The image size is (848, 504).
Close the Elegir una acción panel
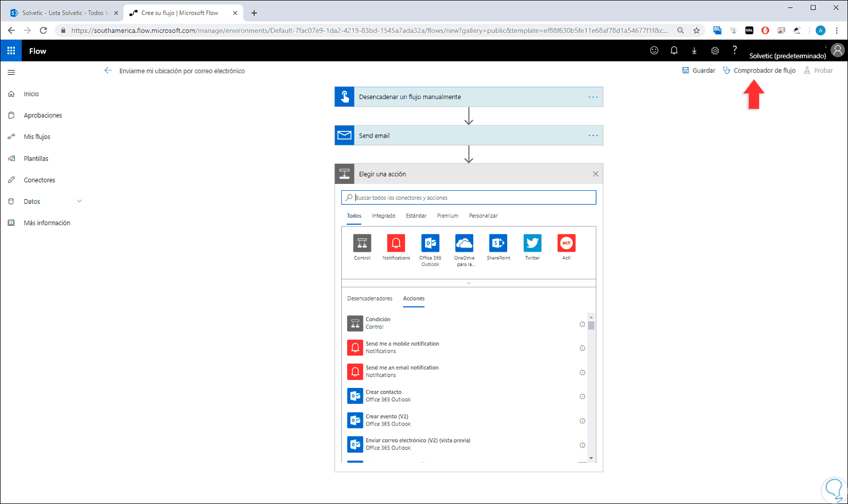tap(596, 174)
